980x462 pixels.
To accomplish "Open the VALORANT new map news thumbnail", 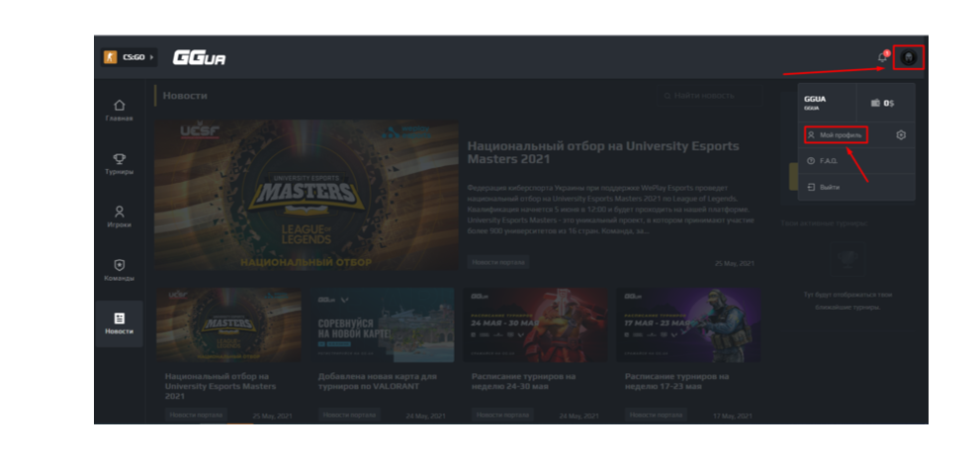I will 380,326.
